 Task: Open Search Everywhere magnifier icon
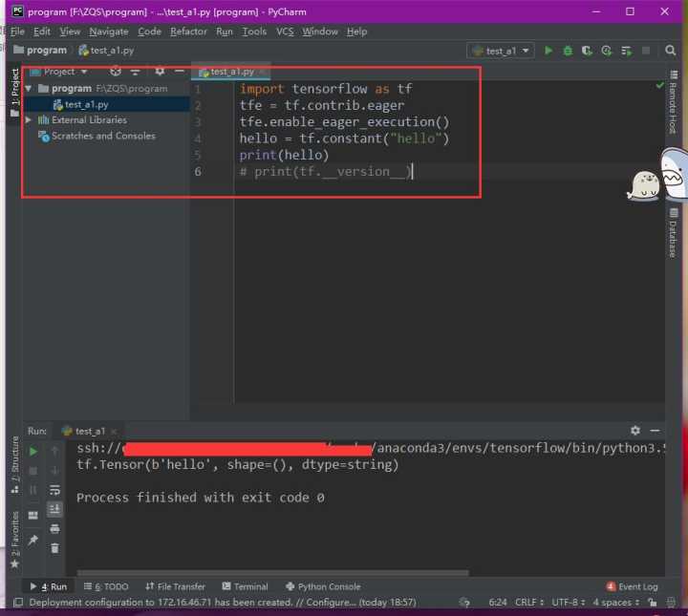670,51
